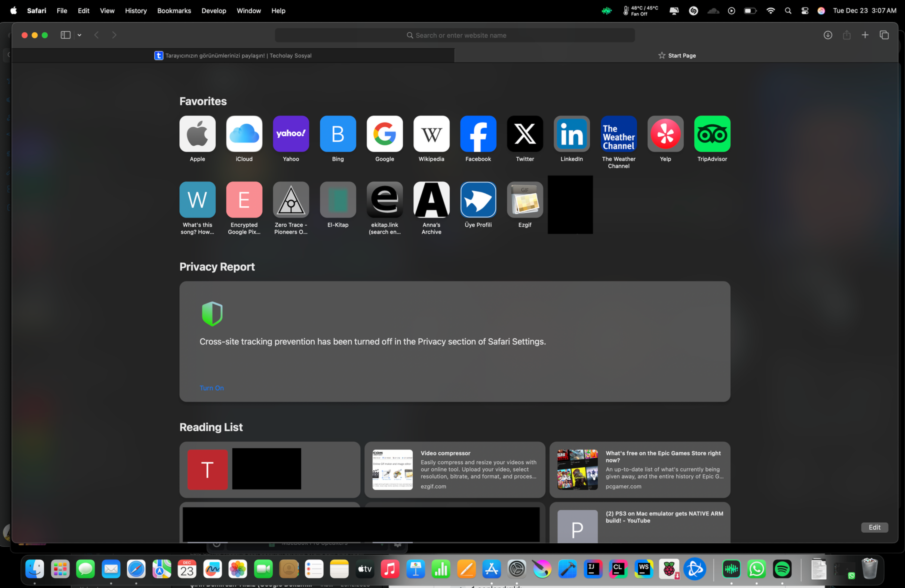Click the Share toolbar icon
This screenshot has width=905, height=588.
(846, 35)
